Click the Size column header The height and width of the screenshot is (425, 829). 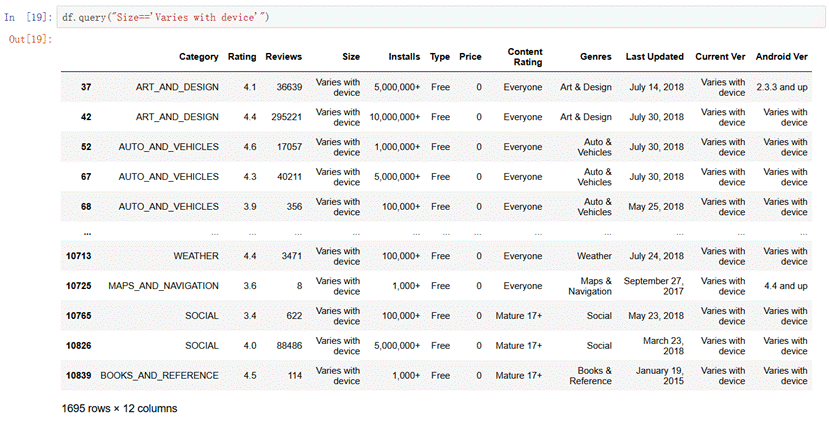(x=351, y=57)
